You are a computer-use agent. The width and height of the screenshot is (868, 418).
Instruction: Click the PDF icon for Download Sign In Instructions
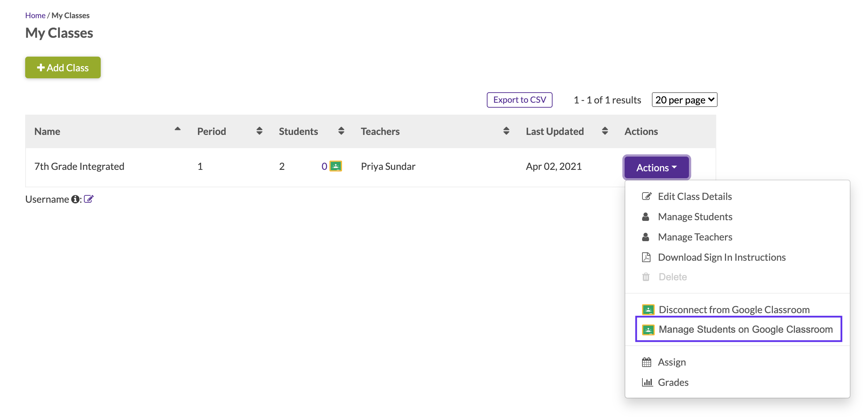pos(647,257)
